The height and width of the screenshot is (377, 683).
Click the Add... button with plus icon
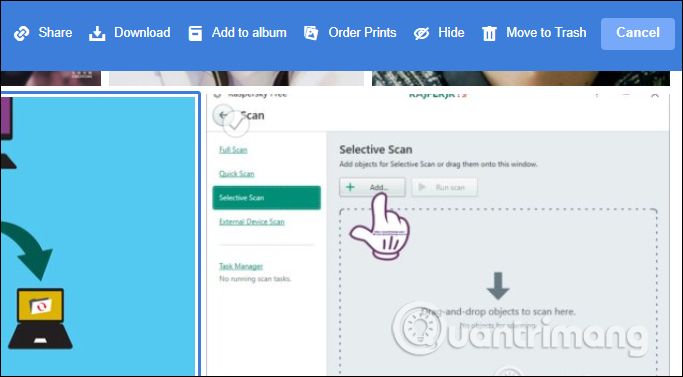point(372,187)
